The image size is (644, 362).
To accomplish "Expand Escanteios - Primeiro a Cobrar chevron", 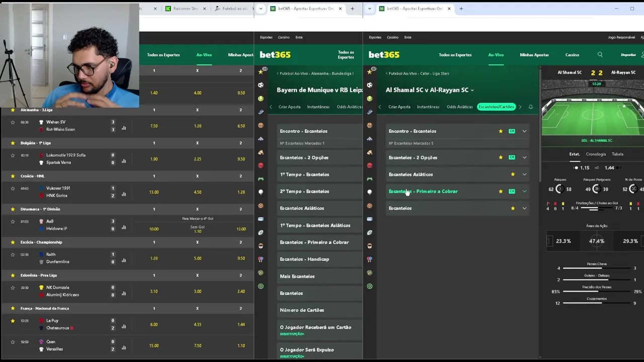I will [524, 191].
